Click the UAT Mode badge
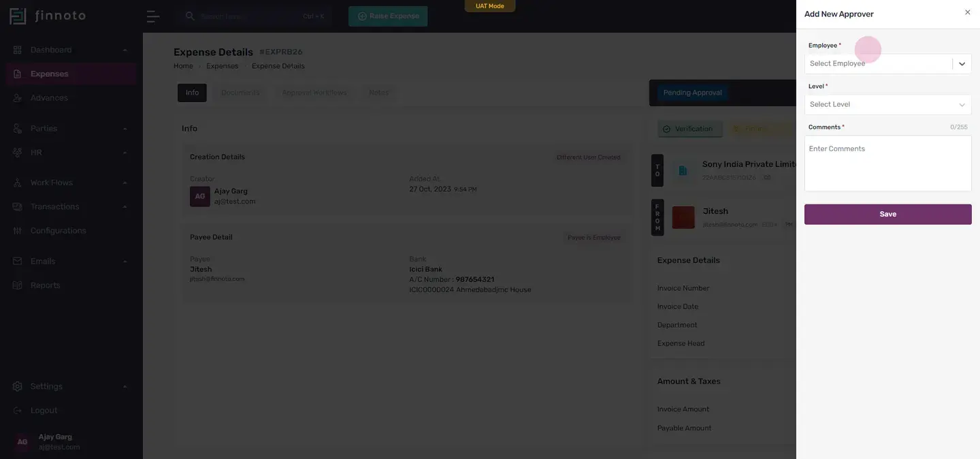Image resolution: width=980 pixels, height=459 pixels. tap(490, 6)
